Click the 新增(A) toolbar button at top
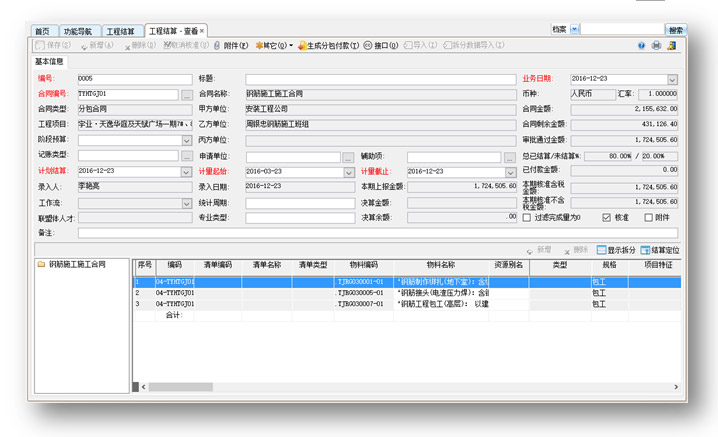718x437 pixels. 97,45
